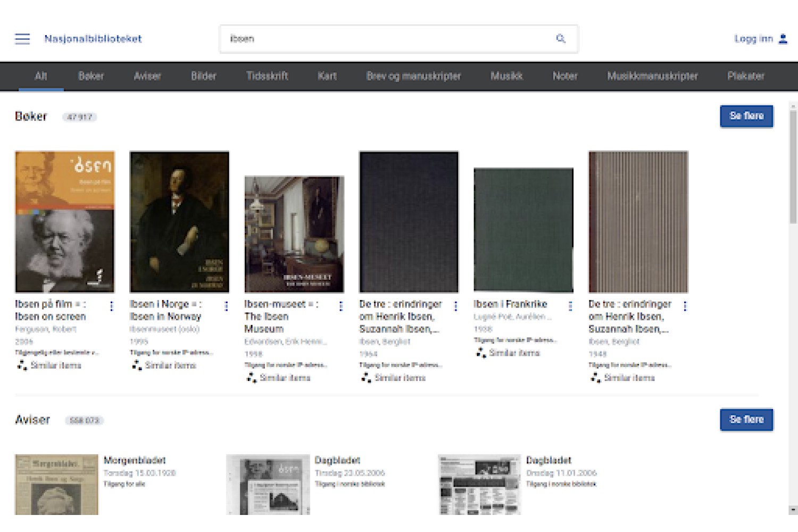This screenshot has height=532, width=798.
Task: Open De tre title dated 1948
Action: [630, 317]
